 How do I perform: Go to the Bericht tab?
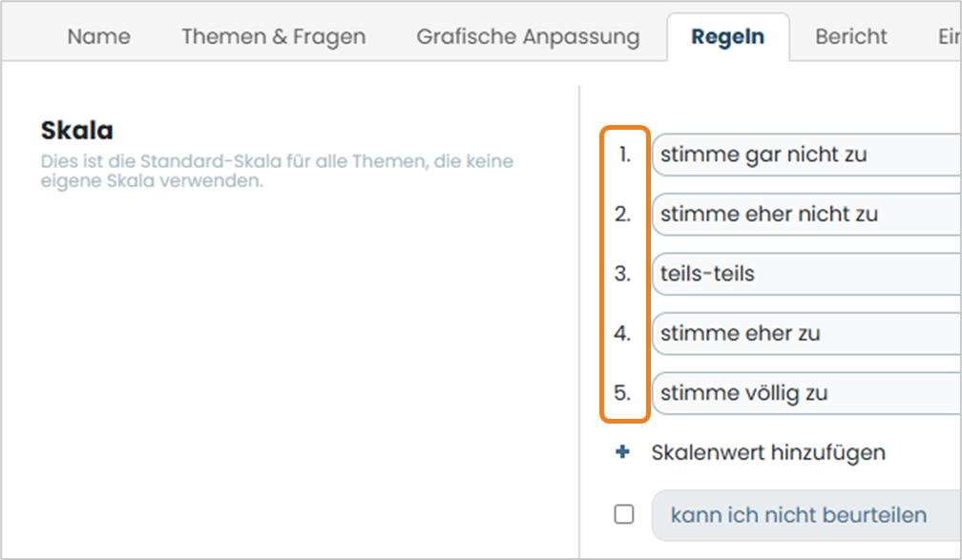pos(851,37)
